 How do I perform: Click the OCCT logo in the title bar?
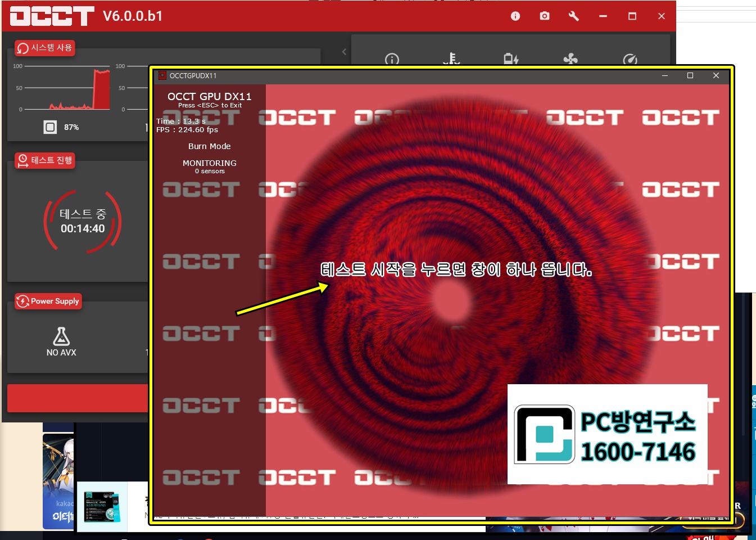[x=52, y=16]
